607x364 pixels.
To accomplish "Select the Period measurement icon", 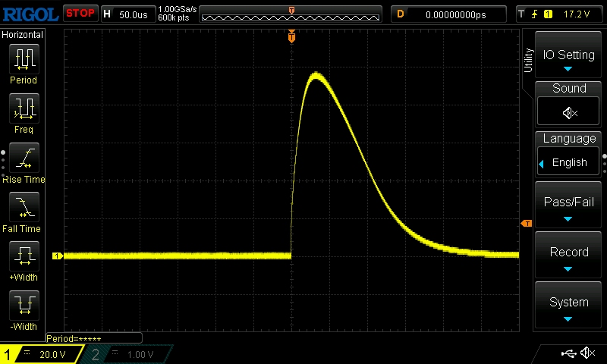I will pyautogui.click(x=24, y=59).
